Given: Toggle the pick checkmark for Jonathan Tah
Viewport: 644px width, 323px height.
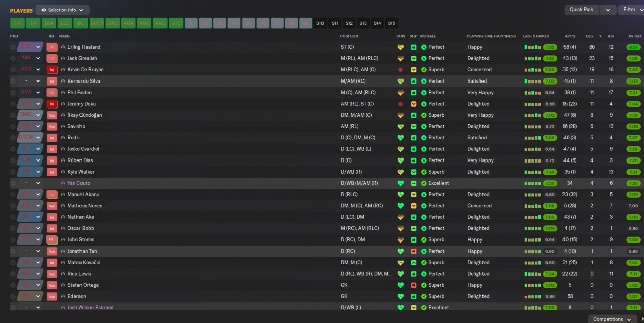Looking at the screenshot, I should pos(13,251).
